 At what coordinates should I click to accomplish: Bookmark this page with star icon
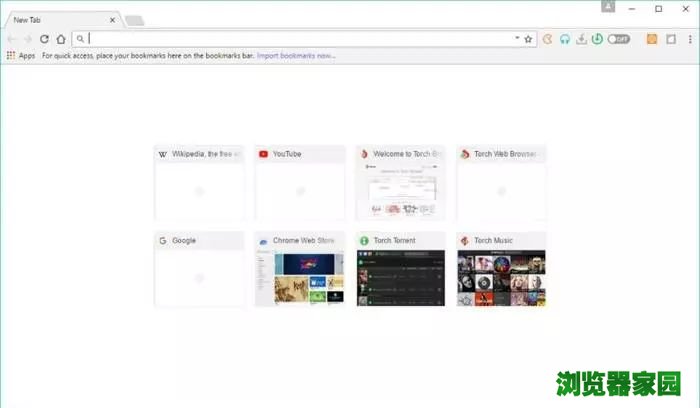pos(528,39)
